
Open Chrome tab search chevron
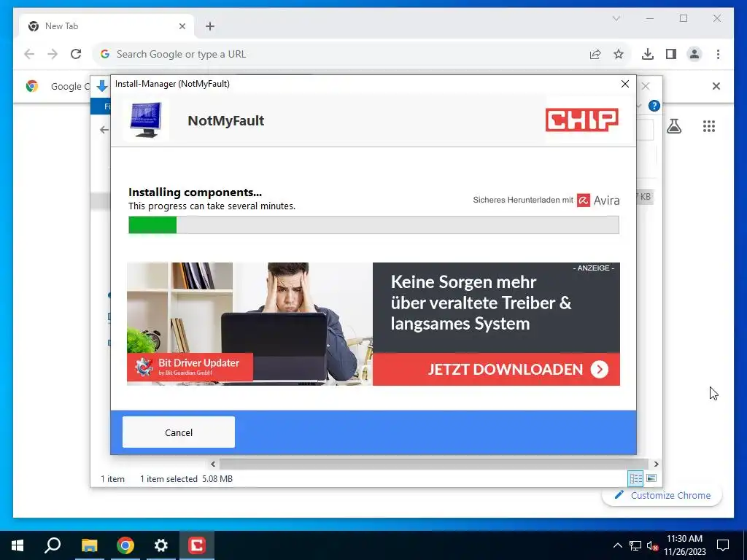pyautogui.click(x=616, y=18)
